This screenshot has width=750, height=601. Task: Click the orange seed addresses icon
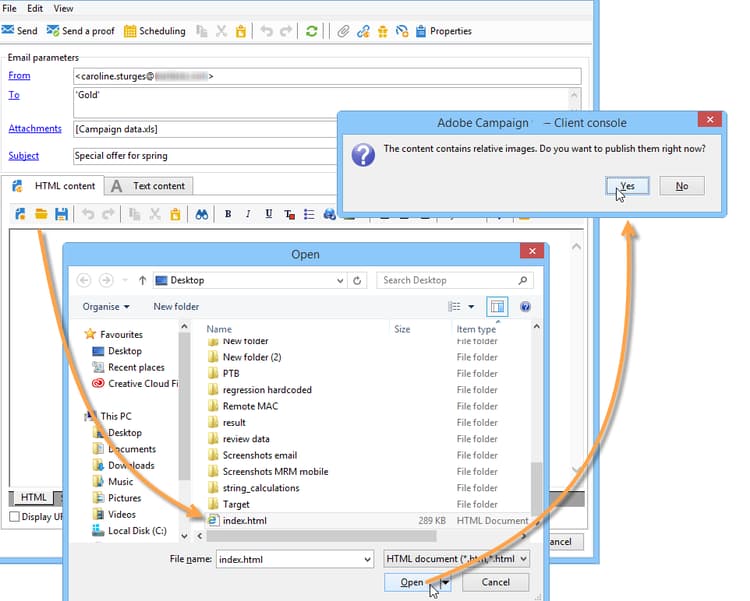point(383,31)
